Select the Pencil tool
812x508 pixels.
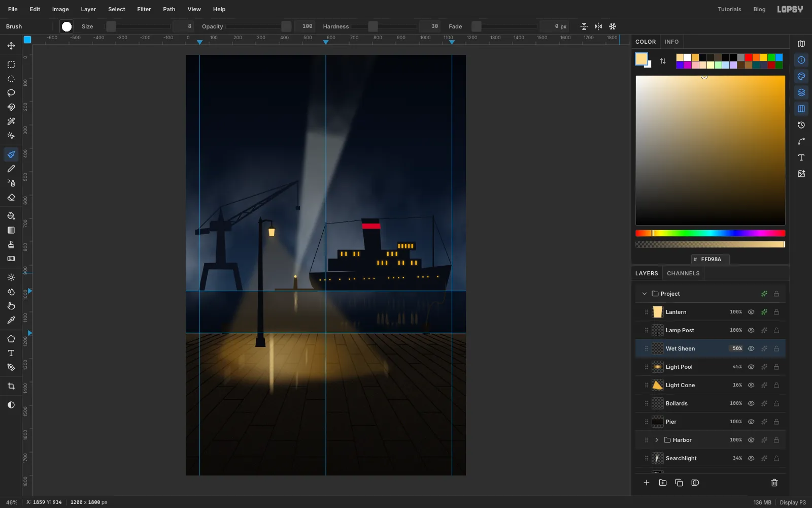click(x=11, y=169)
